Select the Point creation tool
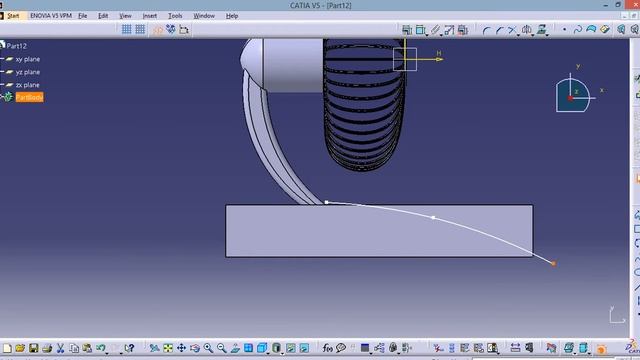 point(564,29)
